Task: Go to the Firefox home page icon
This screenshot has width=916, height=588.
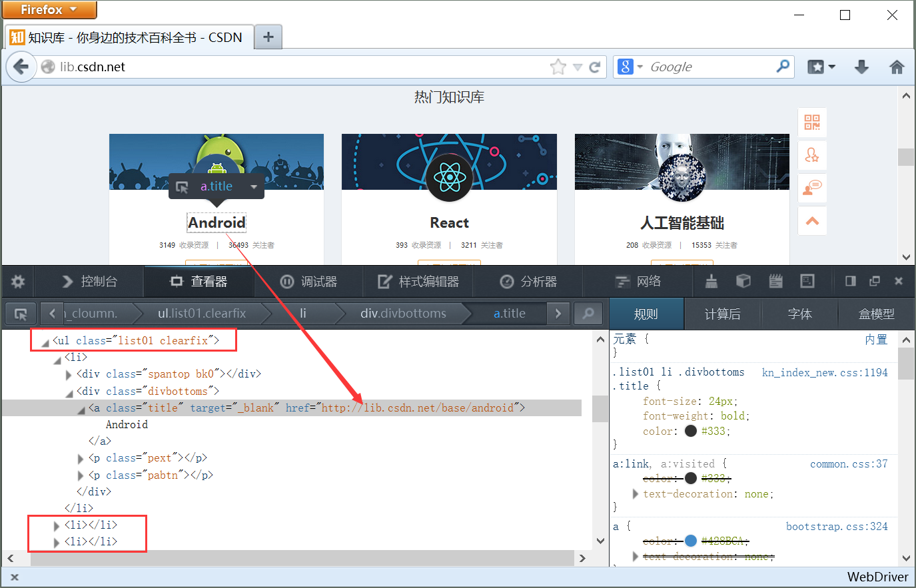Action: click(x=897, y=67)
